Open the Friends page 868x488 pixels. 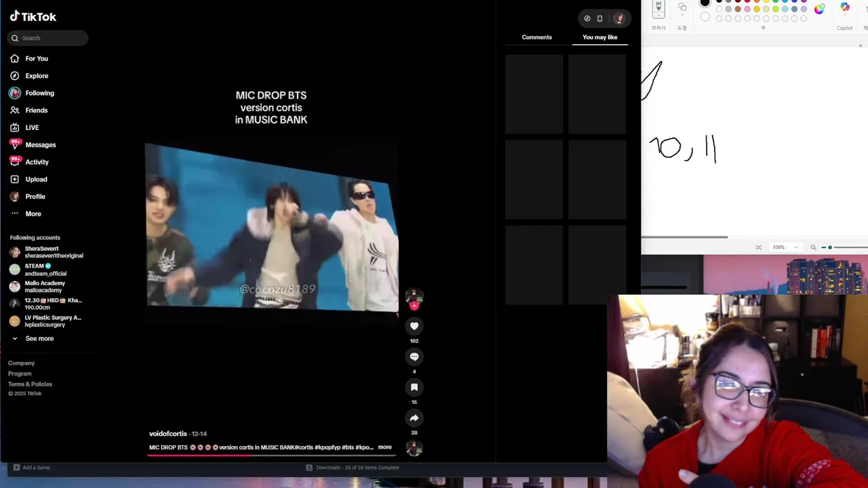click(37, 110)
